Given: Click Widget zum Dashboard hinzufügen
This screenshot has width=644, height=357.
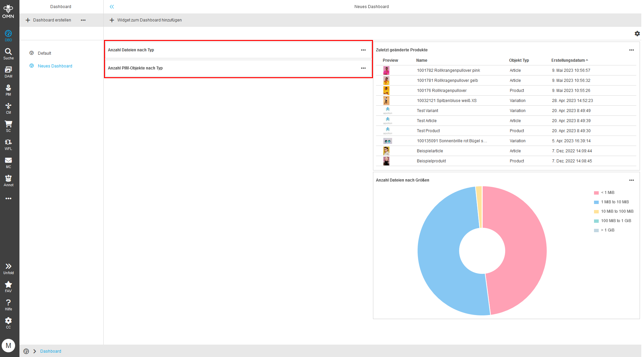Looking at the screenshot, I should pos(146,20).
